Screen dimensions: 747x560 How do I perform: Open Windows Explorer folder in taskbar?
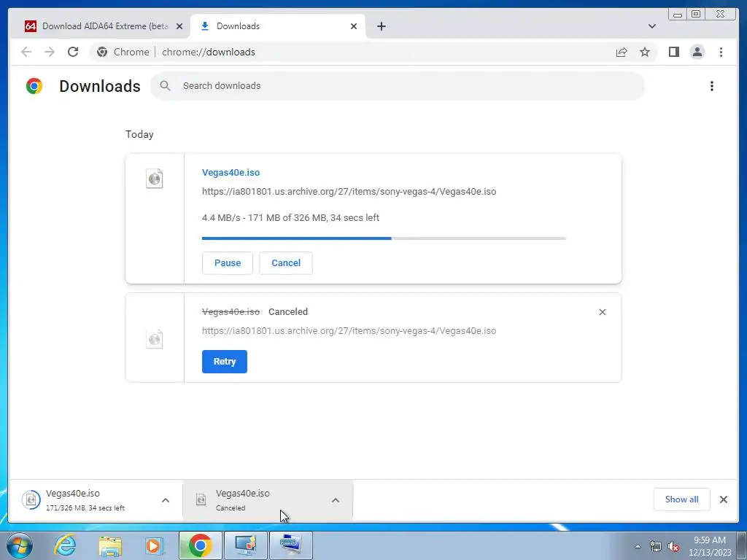click(x=110, y=545)
